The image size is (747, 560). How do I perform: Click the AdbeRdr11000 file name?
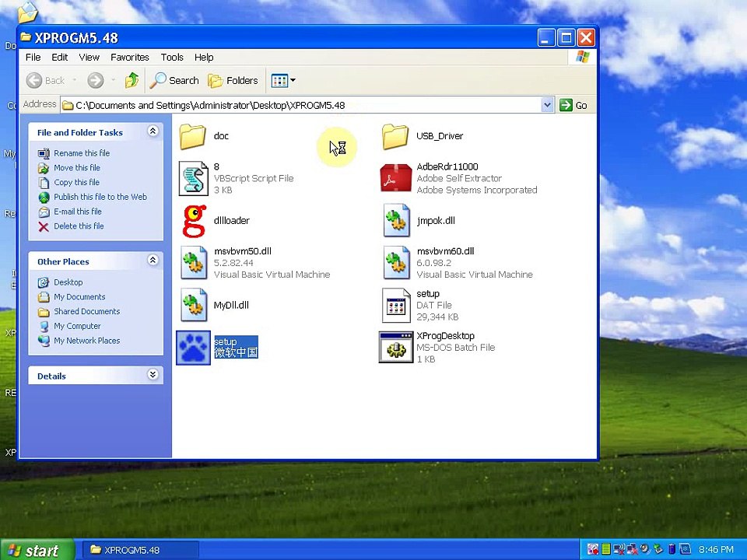coord(447,166)
